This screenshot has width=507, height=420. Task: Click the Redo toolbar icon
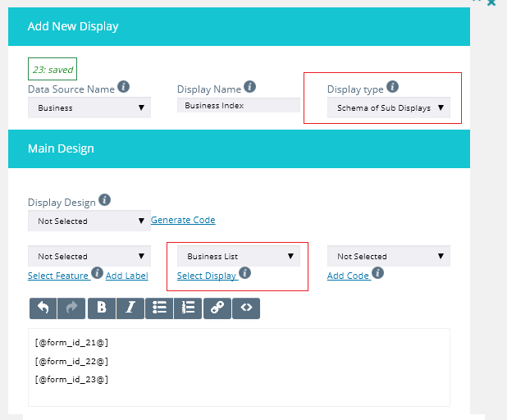click(x=71, y=308)
